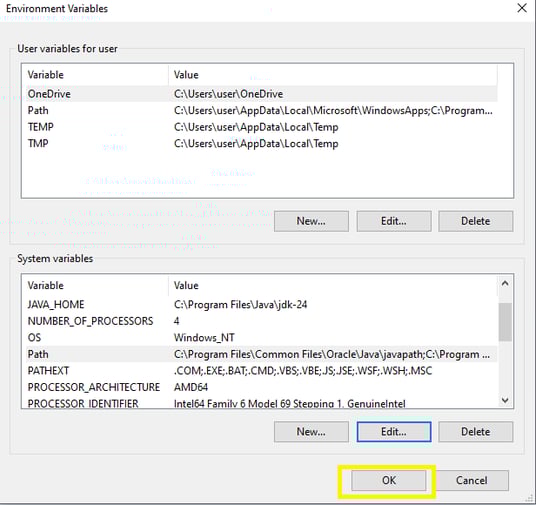The height and width of the screenshot is (505, 536).
Task: Select the PATHEXT system variable
Action: [262, 371]
